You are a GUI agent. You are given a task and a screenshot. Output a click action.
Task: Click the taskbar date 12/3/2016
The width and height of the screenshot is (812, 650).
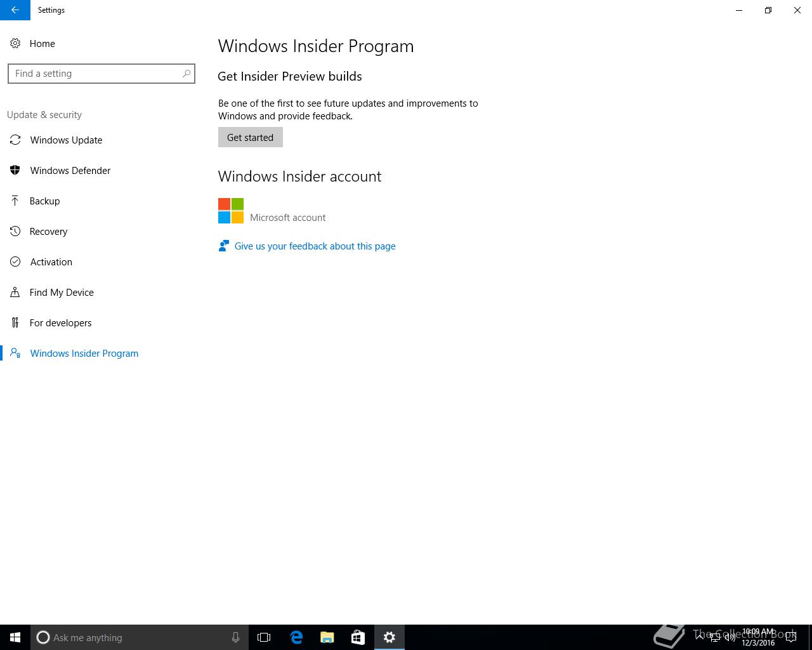tap(758, 642)
